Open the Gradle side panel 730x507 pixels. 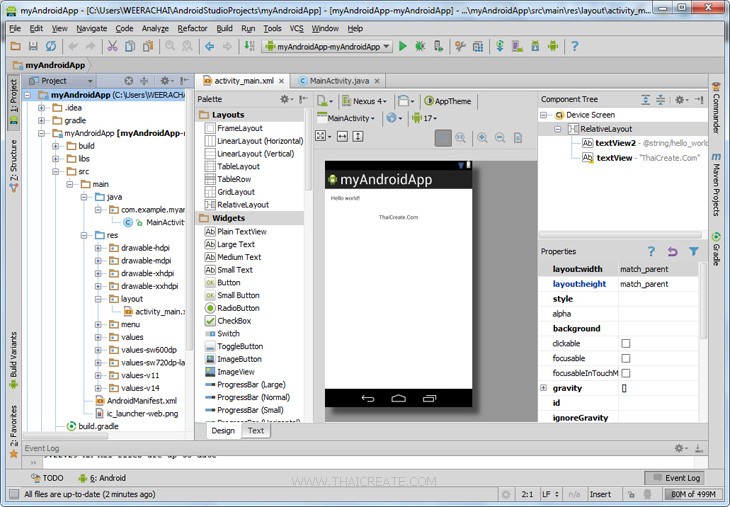(x=716, y=248)
